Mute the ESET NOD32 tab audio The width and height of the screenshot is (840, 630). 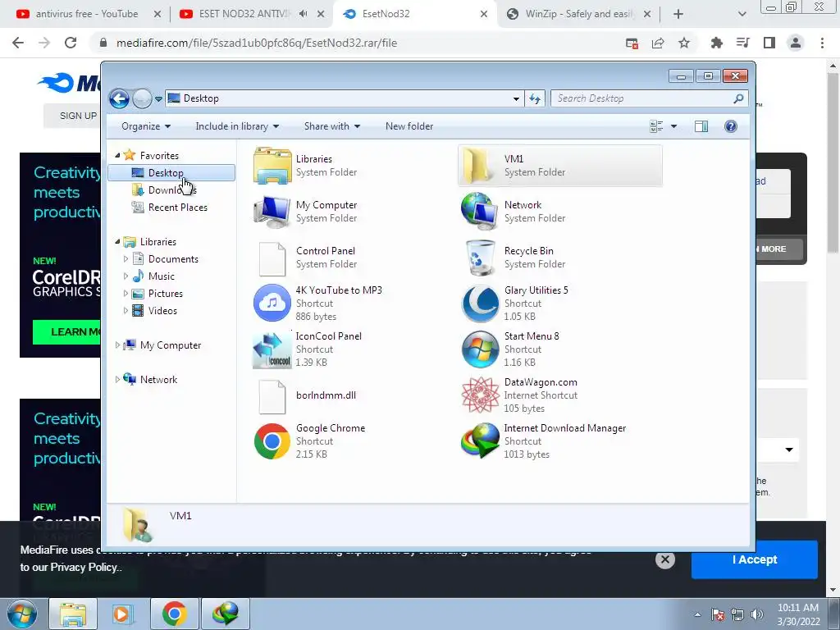pyautogui.click(x=304, y=14)
